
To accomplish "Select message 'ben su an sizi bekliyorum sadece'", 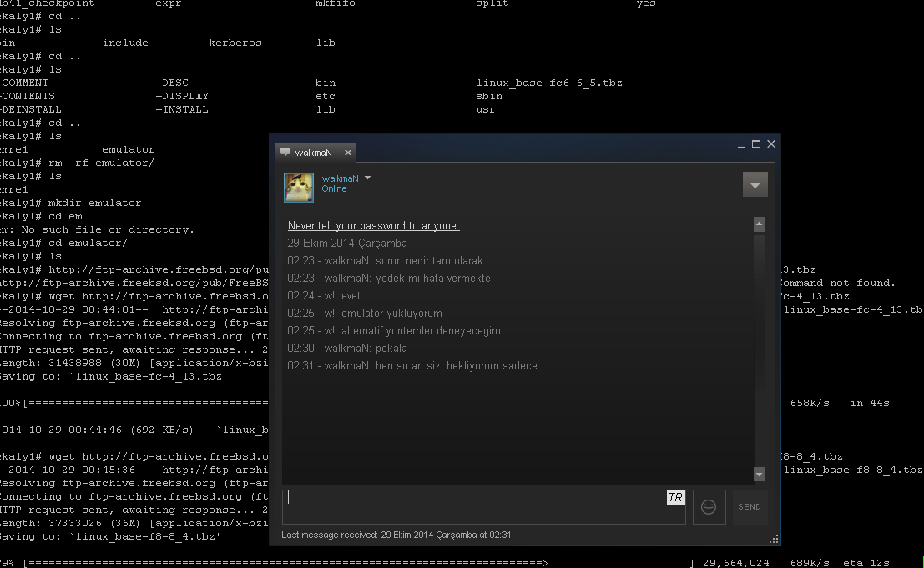I will coord(456,366).
